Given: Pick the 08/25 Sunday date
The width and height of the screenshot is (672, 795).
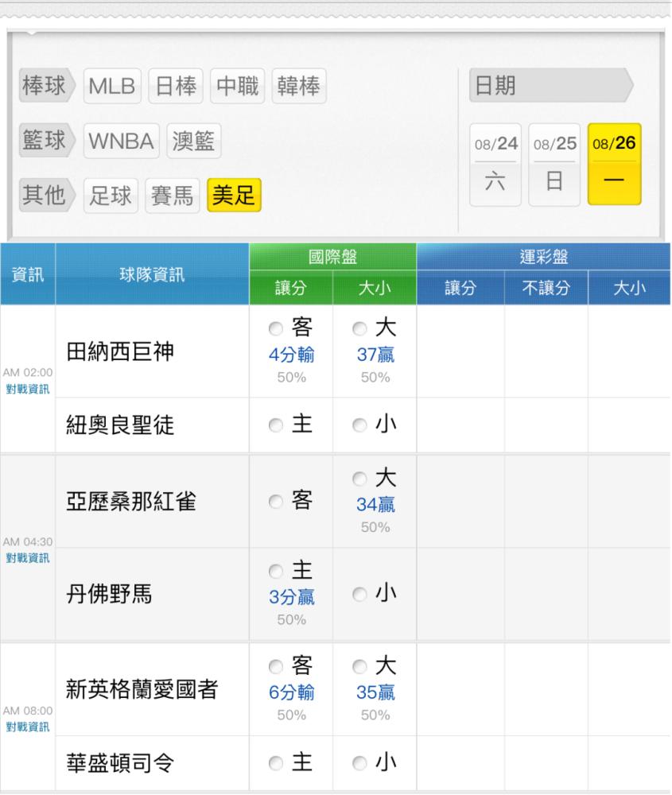Looking at the screenshot, I should (554, 165).
